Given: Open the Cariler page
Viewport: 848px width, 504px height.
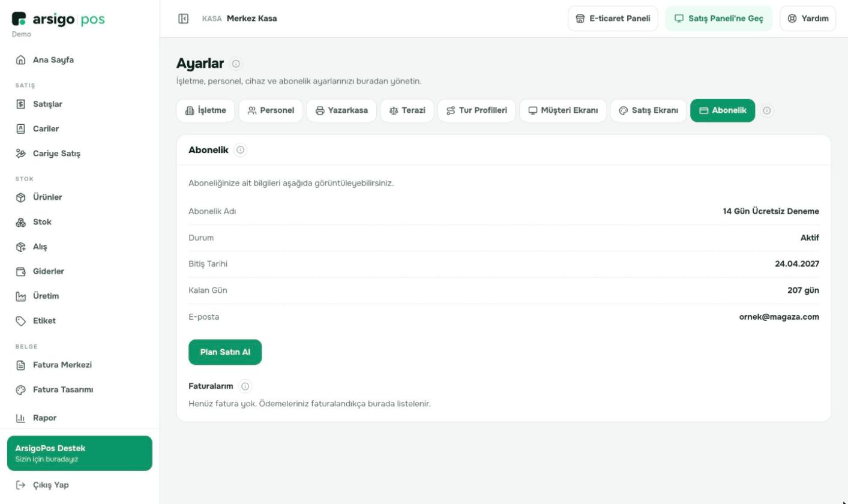Looking at the screenshot, I should point(80,129).
